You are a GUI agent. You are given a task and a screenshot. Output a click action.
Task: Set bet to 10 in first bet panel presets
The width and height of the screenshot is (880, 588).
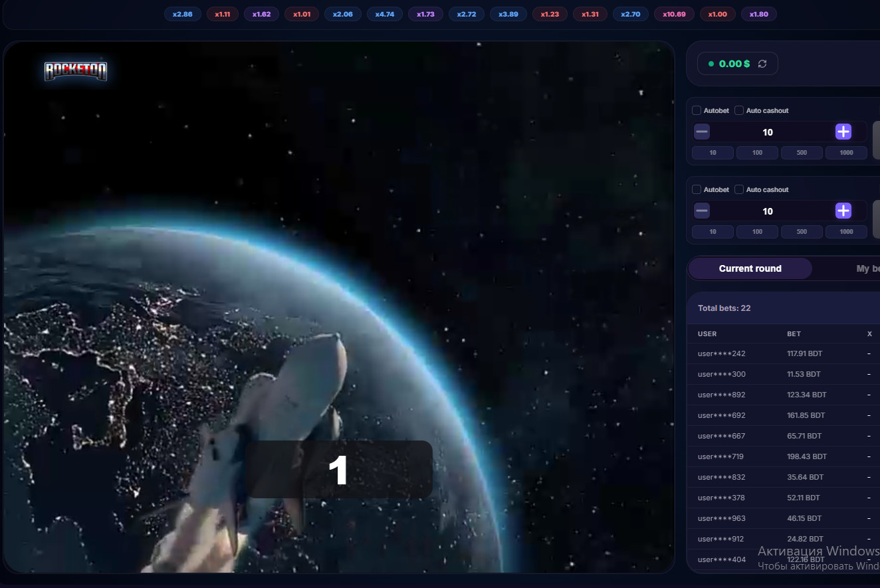pyautogui.click(x=713, y=153)
